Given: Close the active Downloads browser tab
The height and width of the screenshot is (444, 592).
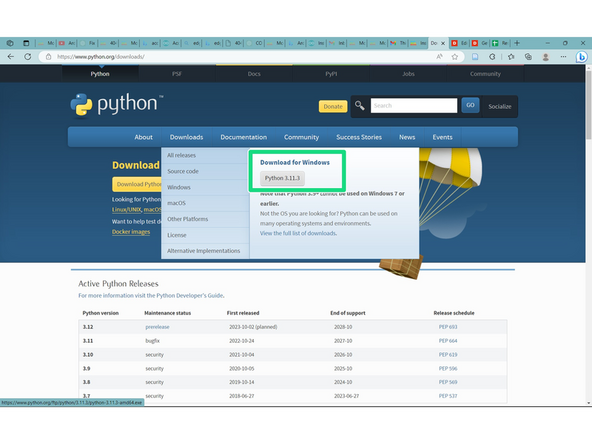Looking at the screenshot, I should 443,43.
